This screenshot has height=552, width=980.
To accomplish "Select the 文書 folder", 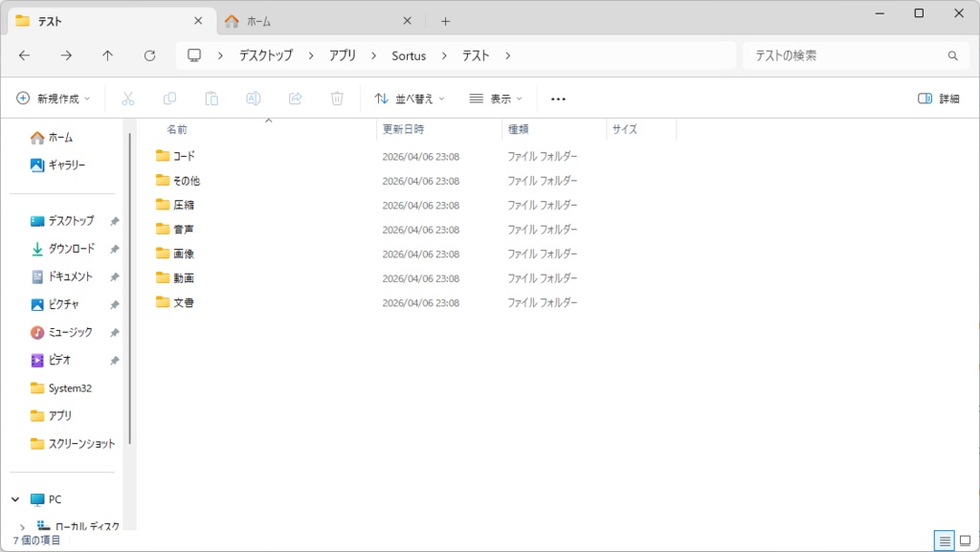I will tap(174, 302).
